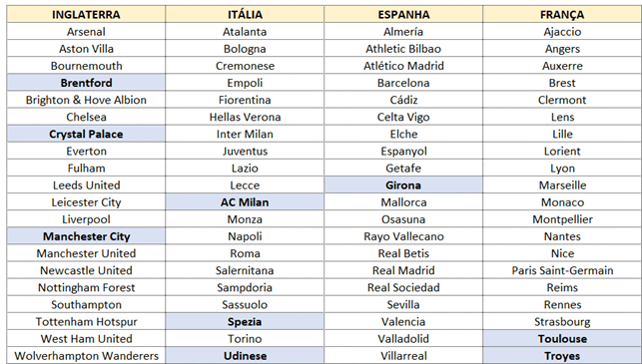Select the highlighted AC Milan cell
The image size is (642, 364).
click(x=245, y=202)
